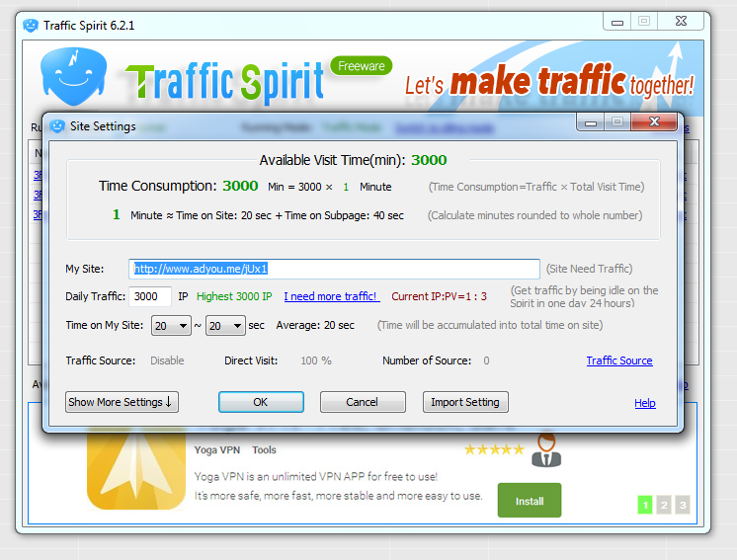Click the Tools category label
This screenshot has width=737, height=560.
264,450
